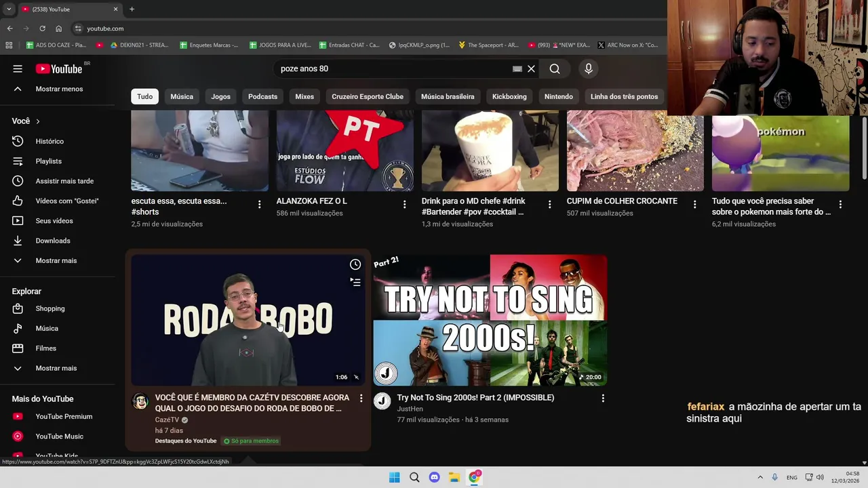
Task: Open Roda de Bobo video thumbnail
Action: pos(248,320)
